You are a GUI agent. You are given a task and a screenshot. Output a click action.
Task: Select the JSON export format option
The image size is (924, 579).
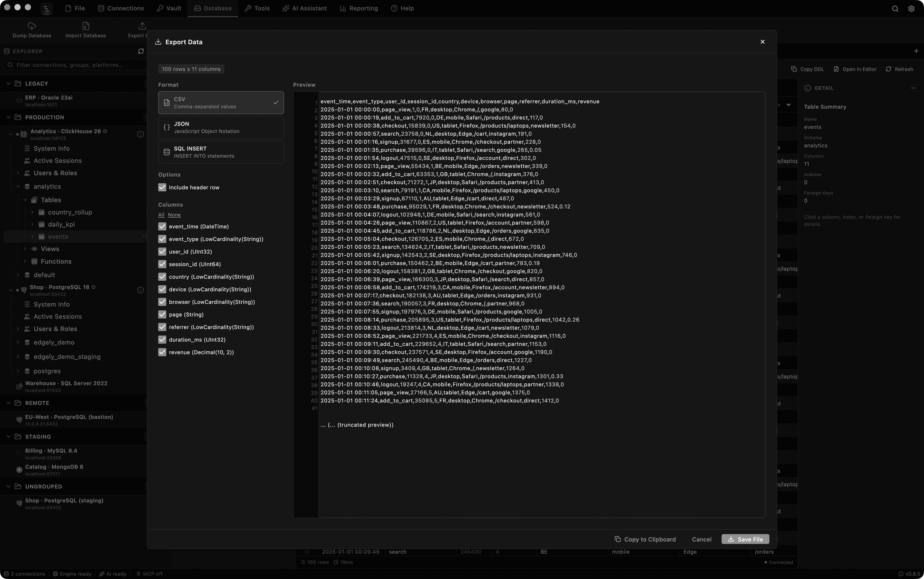pos(221,128)
